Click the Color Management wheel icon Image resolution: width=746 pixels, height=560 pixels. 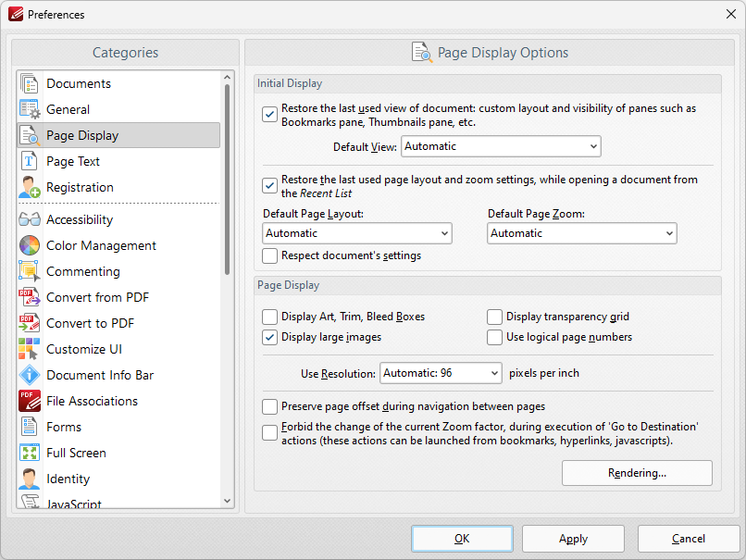(x=30, y=245)
